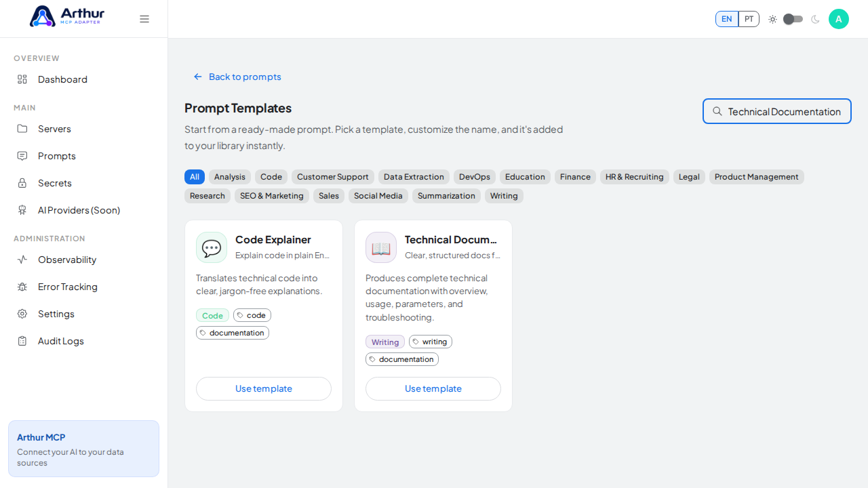Screen dimensions: 868x488
Task: Use the Code Explainer template
Action: click(x=264, y=388)
